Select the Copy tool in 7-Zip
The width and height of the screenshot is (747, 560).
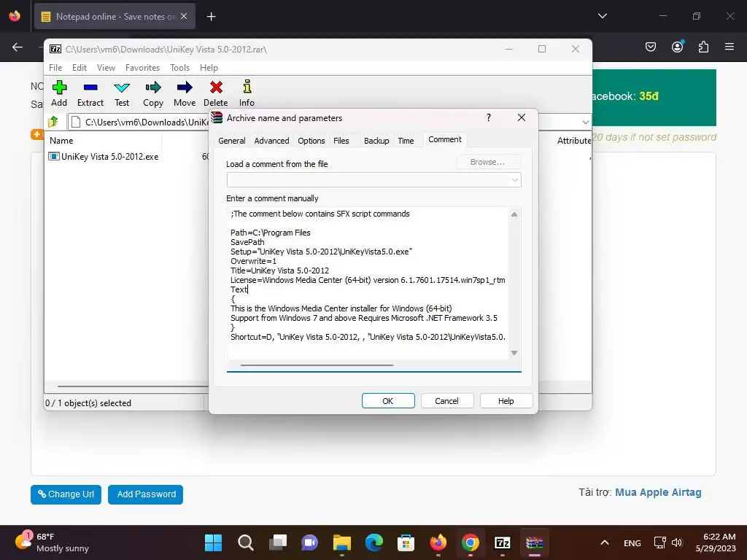153,93
